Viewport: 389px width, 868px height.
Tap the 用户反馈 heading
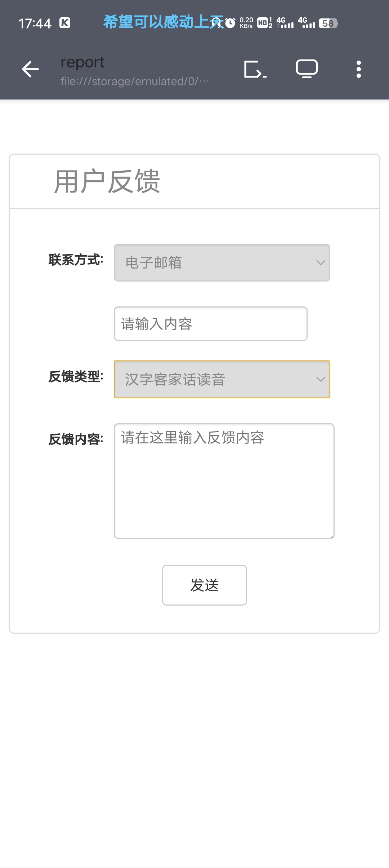[107, 181]
